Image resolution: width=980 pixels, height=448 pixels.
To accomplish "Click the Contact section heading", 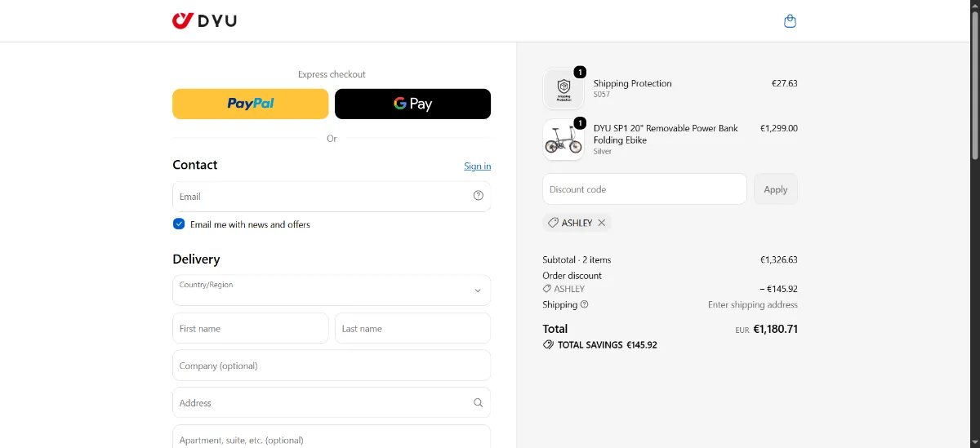I will click(194, 165).
